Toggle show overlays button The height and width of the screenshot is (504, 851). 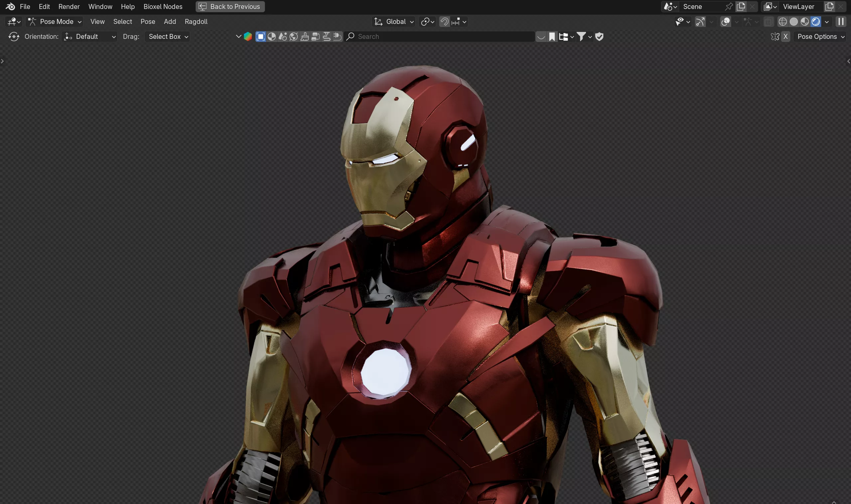[725, 22]
